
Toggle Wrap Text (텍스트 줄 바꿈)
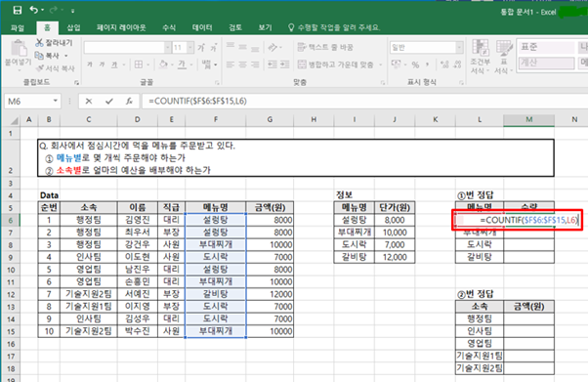point(325,47)
